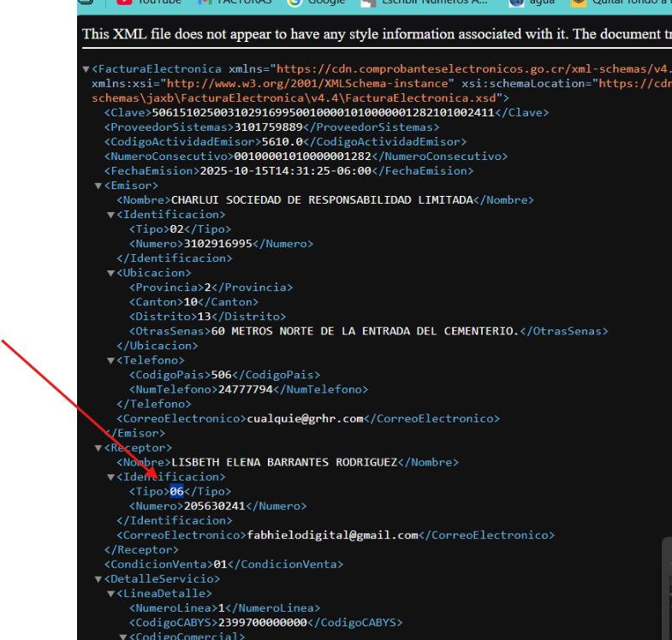
Task: Collapse Identificacion node under Emisor
Action: [110, 215]
